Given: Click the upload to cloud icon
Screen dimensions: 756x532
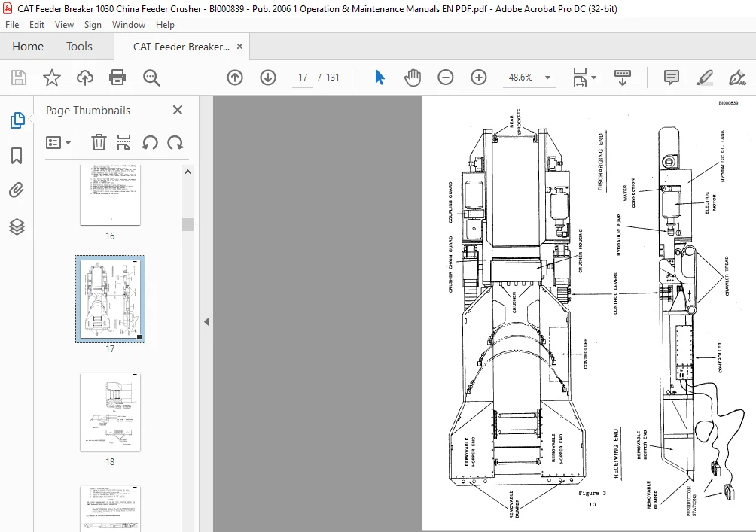Looking at the screenshot, I should [x=85, y=78].
